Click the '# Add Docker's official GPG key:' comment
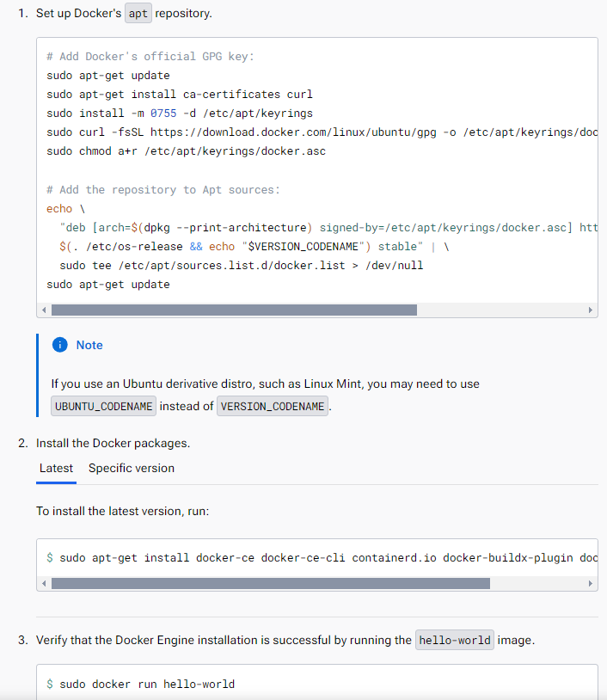 coord(150,56)
